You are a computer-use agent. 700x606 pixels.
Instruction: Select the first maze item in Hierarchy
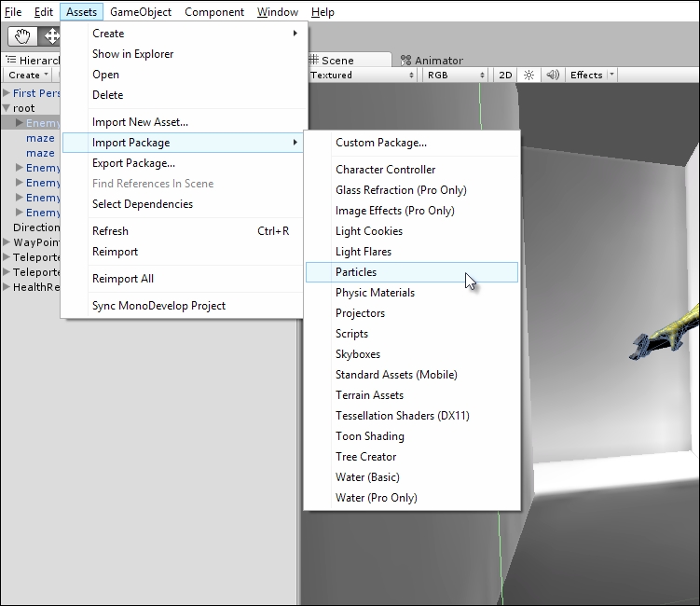coord(40,138)
